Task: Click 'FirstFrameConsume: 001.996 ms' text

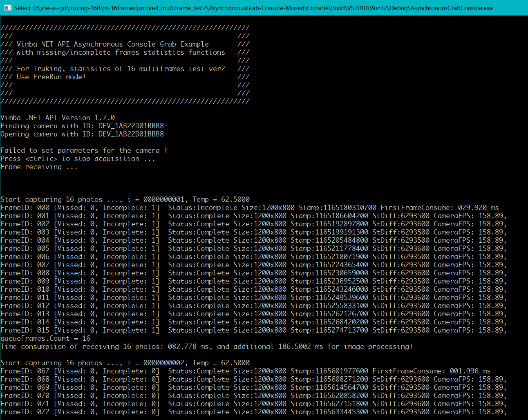Action: click(x=432, y=371)
